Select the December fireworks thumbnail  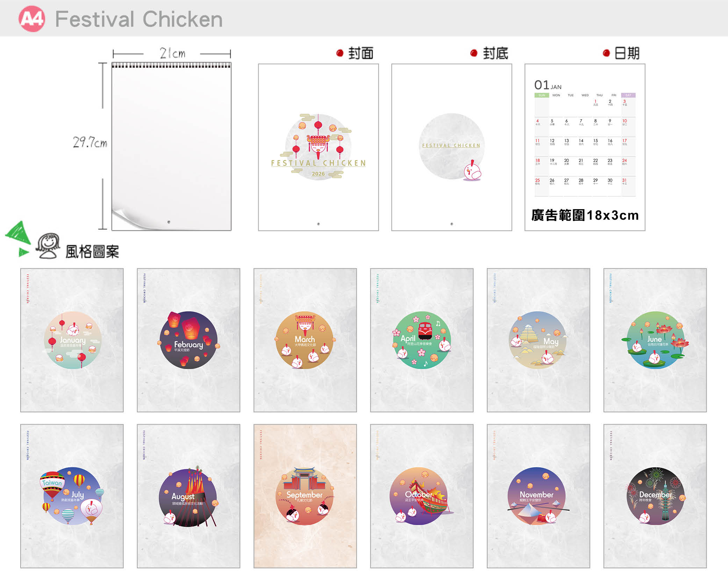(655, 496)
